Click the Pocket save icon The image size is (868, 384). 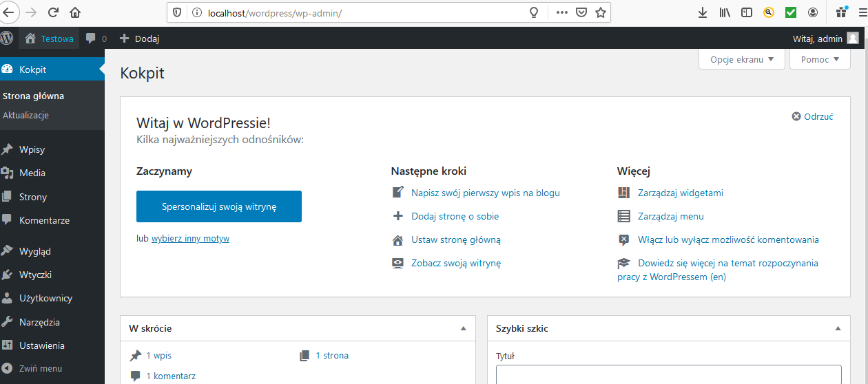tap(581, 12)
